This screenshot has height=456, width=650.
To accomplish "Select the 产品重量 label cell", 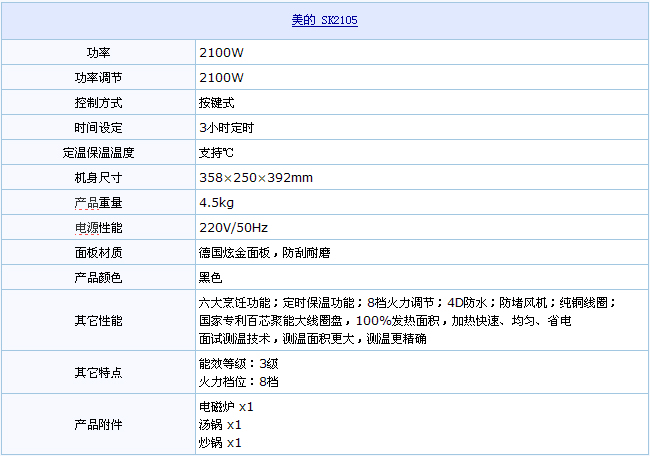I will [x=98, y=203].
